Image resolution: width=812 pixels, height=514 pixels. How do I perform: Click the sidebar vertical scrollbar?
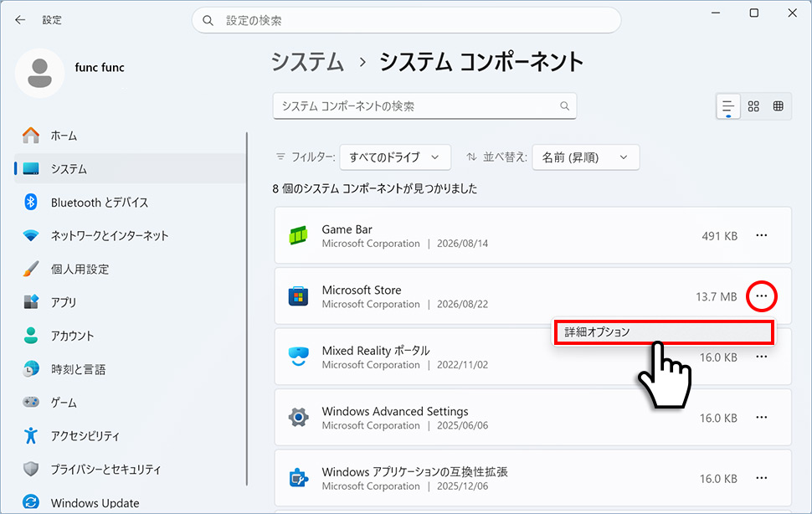click(x=247, y=309)
